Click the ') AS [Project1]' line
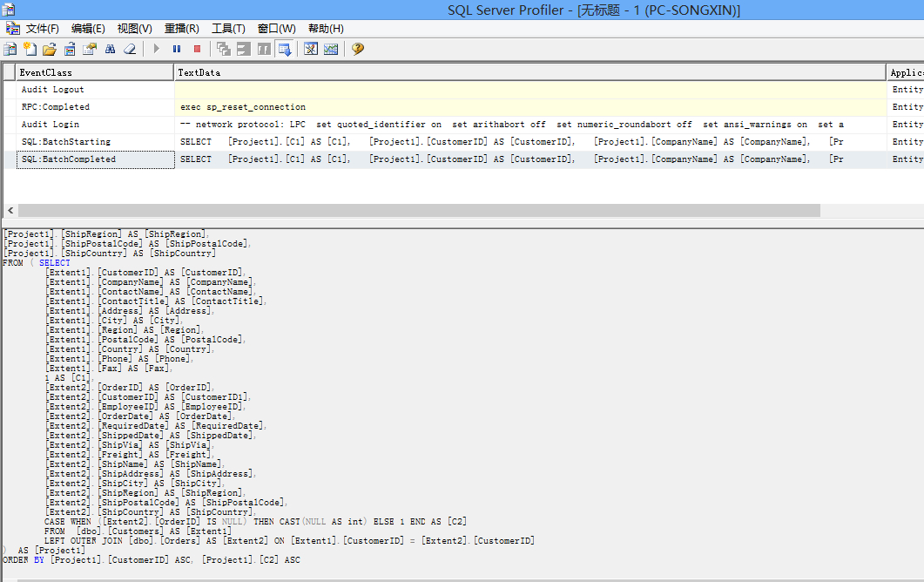The image size is (924, 582). pos(44,550)
